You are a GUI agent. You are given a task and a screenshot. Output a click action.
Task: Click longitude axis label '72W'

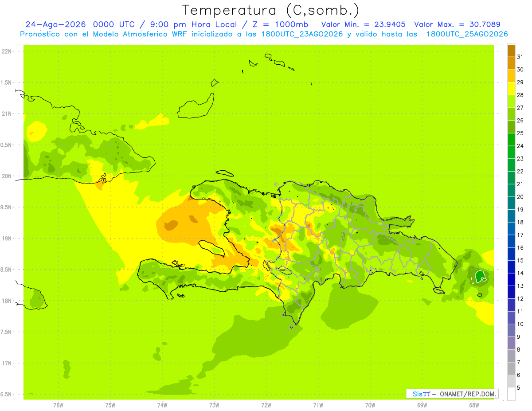266,405
